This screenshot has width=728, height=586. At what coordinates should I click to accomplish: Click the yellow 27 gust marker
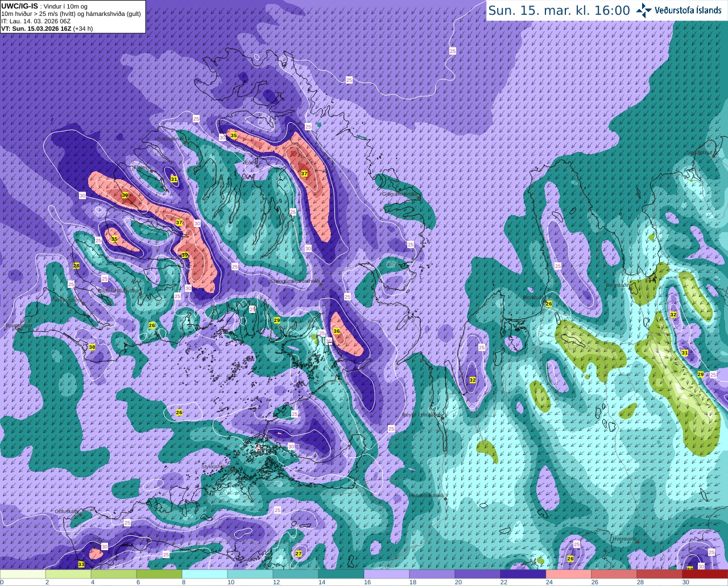[x=299, y=553]
